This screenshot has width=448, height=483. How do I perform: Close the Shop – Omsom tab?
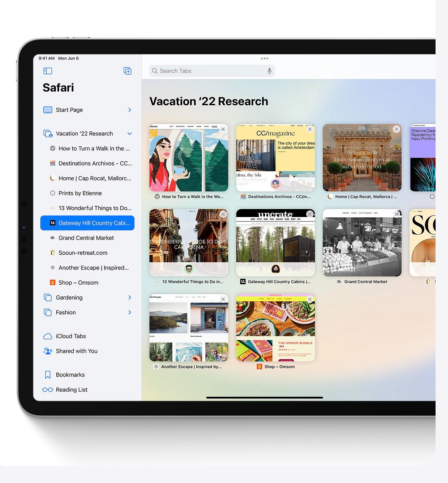310,299
